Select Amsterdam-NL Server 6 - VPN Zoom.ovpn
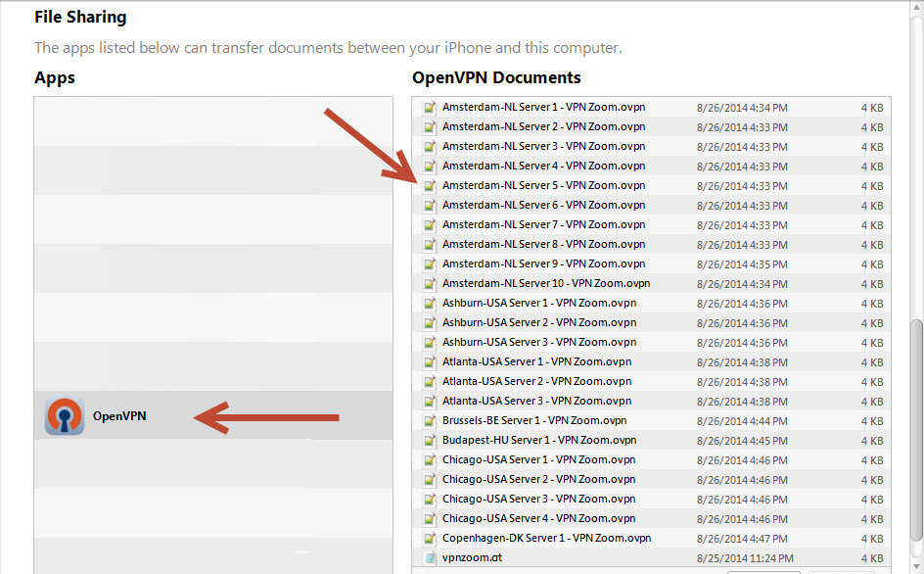This screenshot has height=574, width=924. 543,205
